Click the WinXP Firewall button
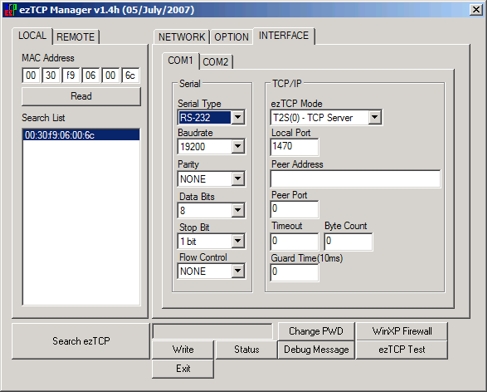 (402, 331)
